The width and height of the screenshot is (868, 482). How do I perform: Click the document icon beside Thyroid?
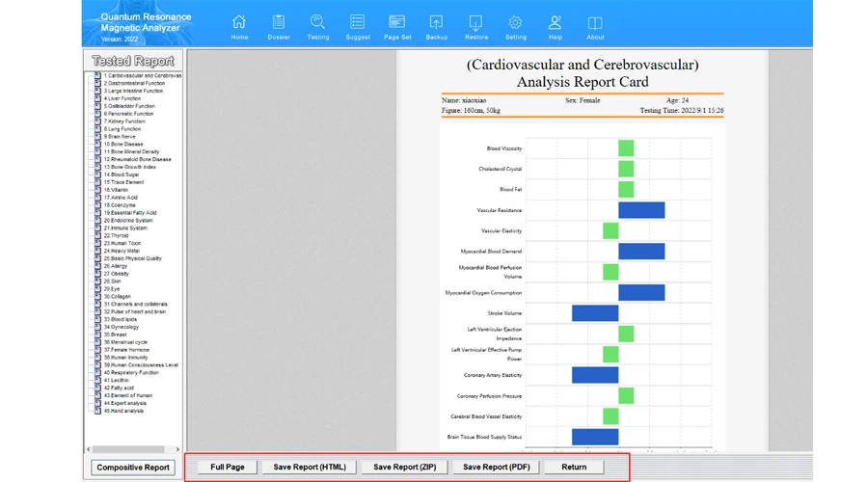(97, 235)
